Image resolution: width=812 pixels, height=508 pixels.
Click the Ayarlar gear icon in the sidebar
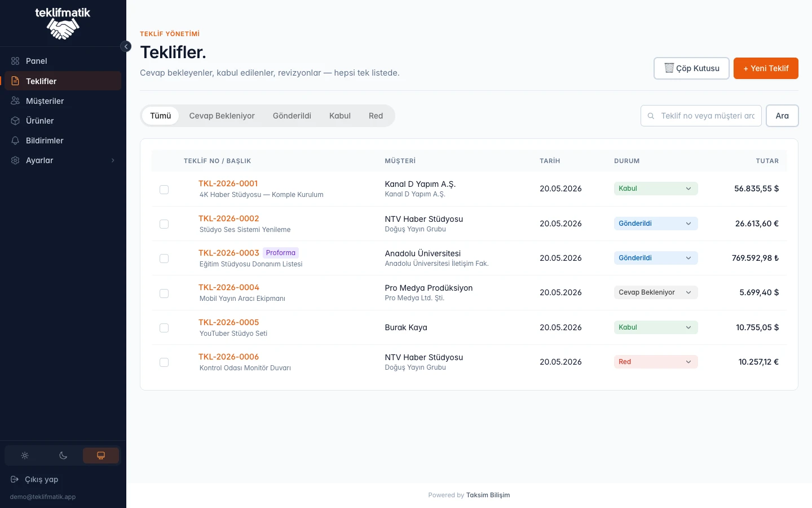point(15,160)
